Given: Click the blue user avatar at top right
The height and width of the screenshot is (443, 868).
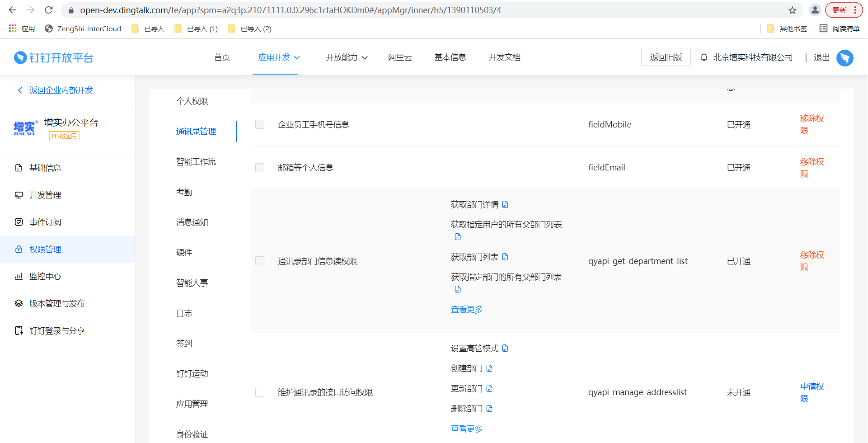Looking at the screenshot, I should tap(845, 58).
